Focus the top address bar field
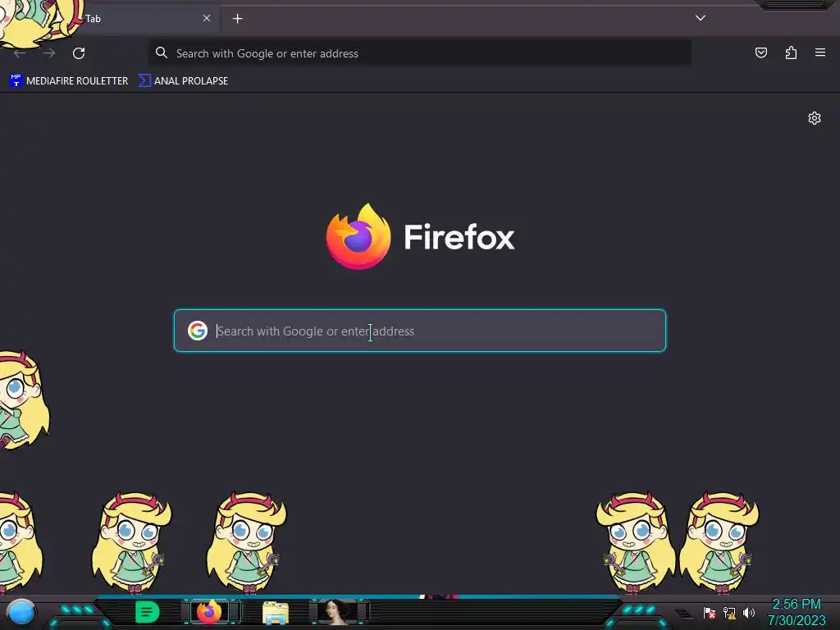The image size is (840, 630). [419, 53]
